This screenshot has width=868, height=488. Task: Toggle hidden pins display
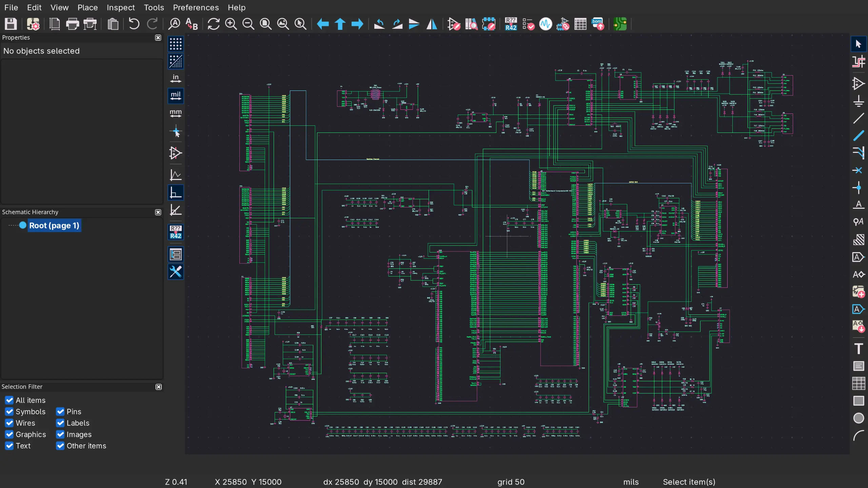click(176, 153)
